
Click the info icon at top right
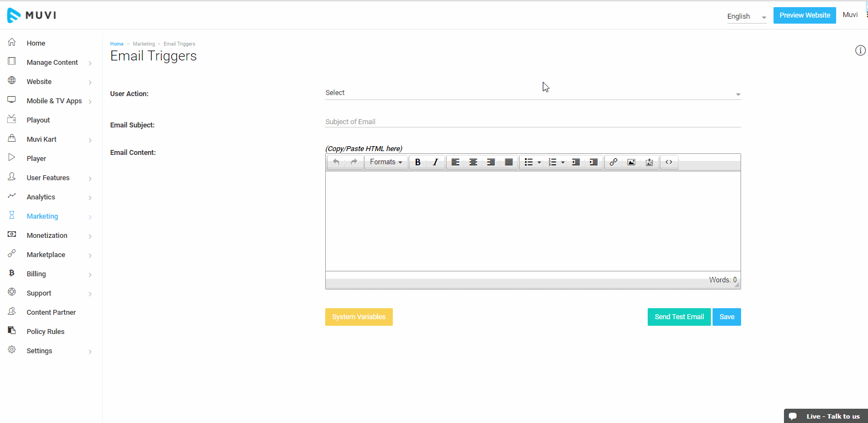coord(860,51)
